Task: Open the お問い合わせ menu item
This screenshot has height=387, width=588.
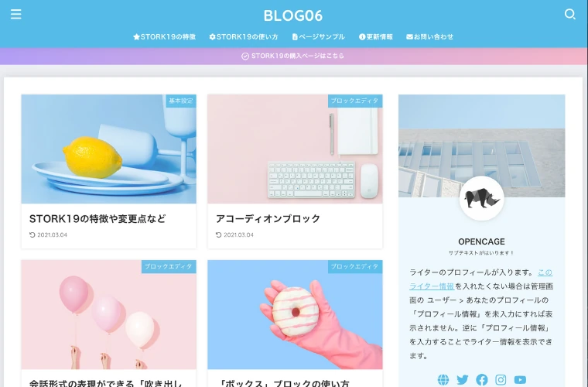Action: click(429, 36)
